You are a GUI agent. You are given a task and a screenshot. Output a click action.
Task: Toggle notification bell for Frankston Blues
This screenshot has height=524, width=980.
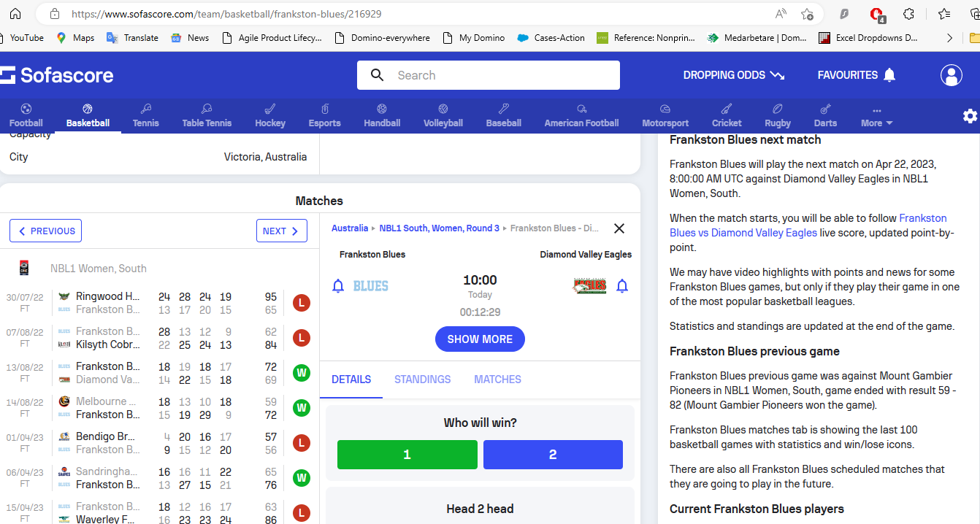[338, 286]
